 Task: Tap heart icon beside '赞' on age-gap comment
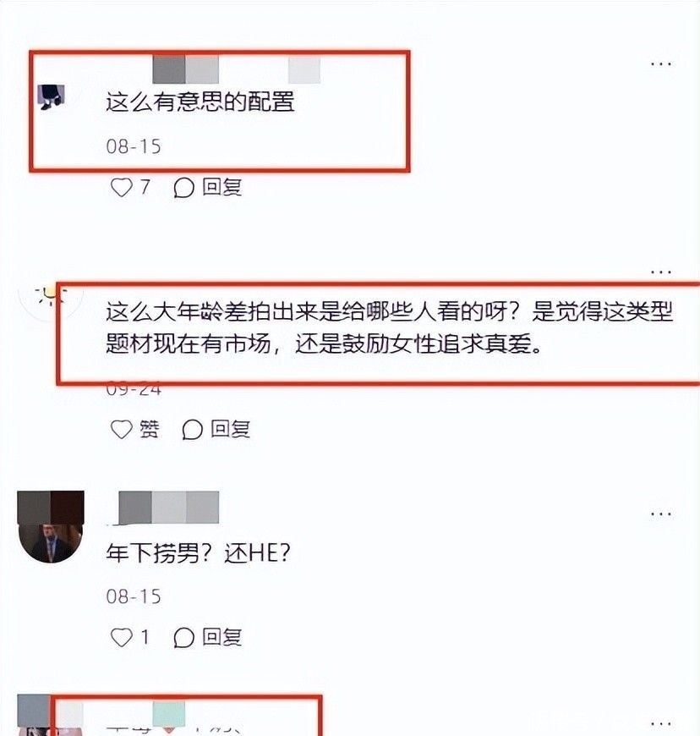pyautogui.click(x=122, y=429)
